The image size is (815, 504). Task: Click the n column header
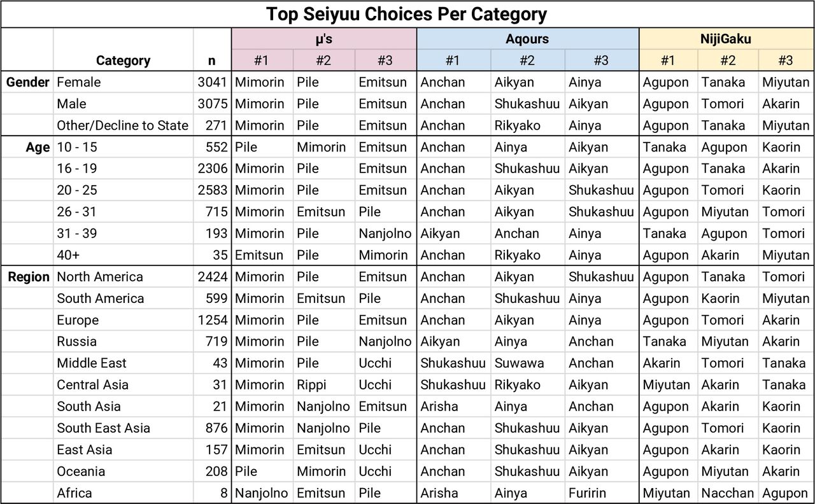[x=212, y=60]
